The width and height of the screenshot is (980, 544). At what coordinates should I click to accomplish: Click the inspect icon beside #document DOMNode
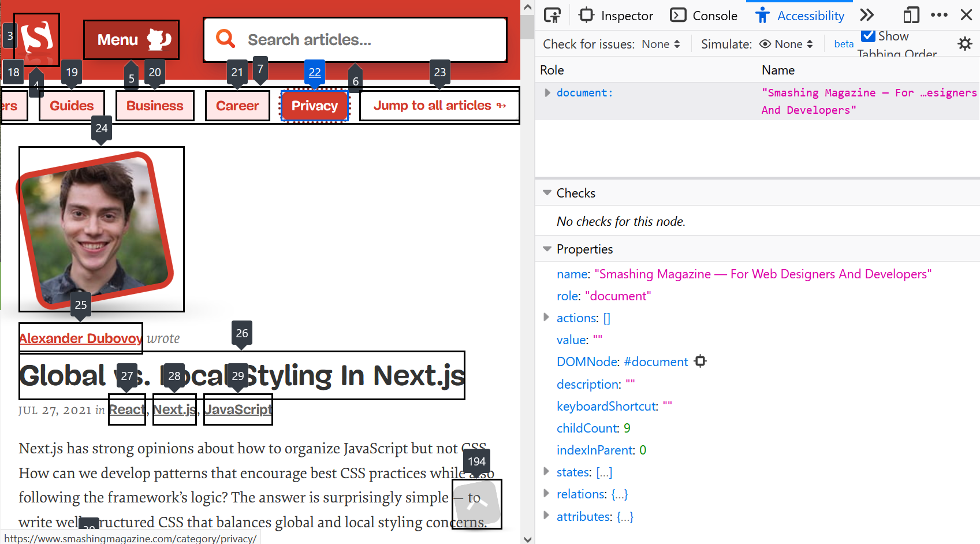700,361
